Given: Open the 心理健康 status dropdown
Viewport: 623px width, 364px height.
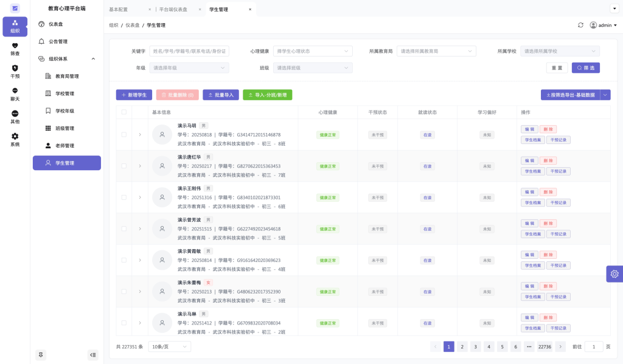Looking at the screenshot, I should pyautogui.click(x=313, y=51).
